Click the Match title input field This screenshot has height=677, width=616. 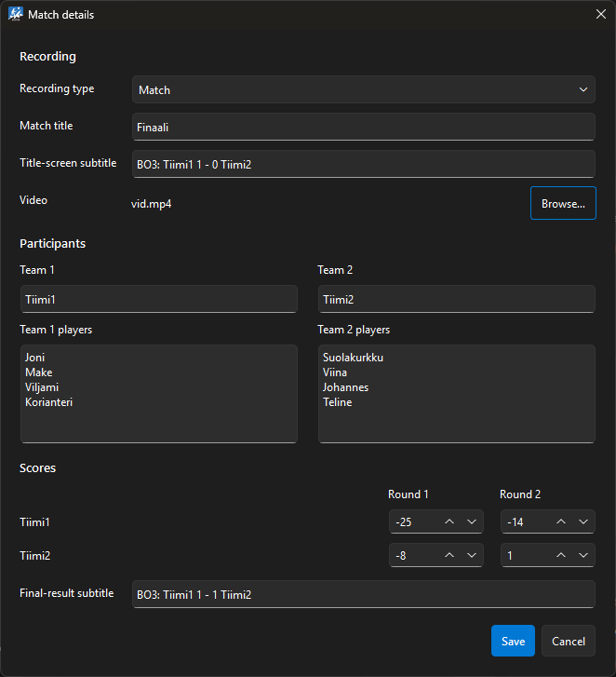point(364,127)
